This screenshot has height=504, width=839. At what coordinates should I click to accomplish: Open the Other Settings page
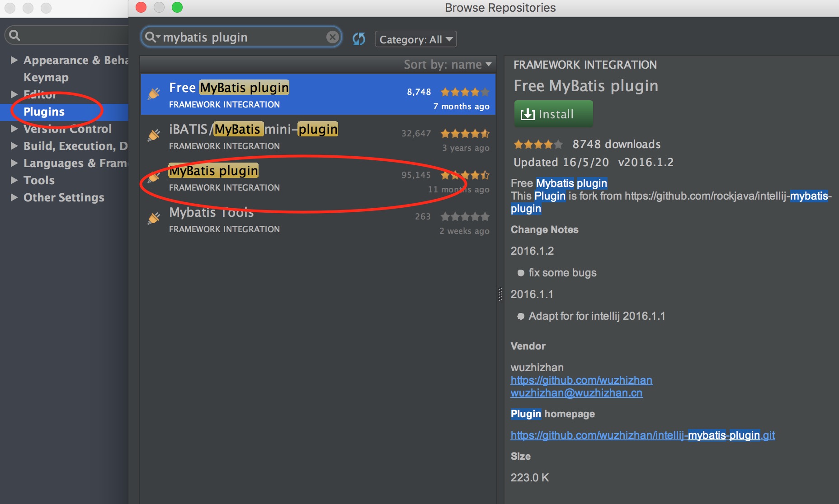64,197
